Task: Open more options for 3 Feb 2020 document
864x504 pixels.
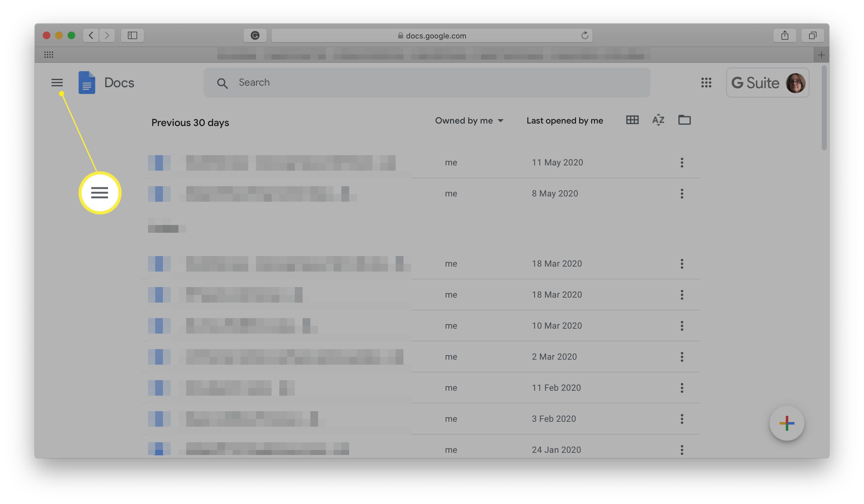Action: coord(682,419)
